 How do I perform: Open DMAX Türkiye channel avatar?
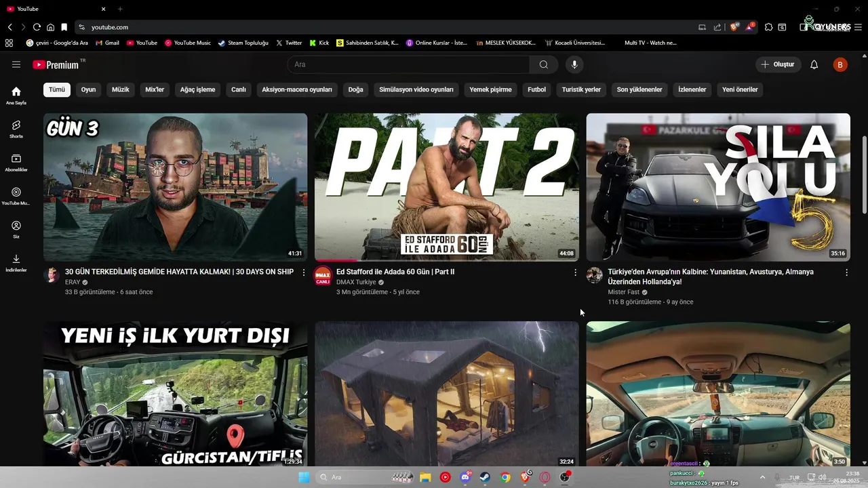coord(323,277)
